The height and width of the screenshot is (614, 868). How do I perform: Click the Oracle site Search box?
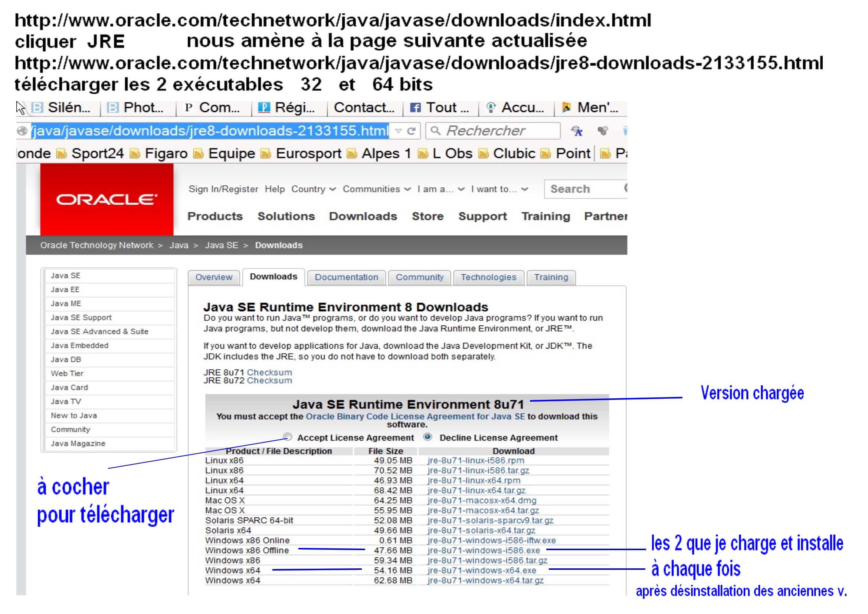(x=585, y=189)
